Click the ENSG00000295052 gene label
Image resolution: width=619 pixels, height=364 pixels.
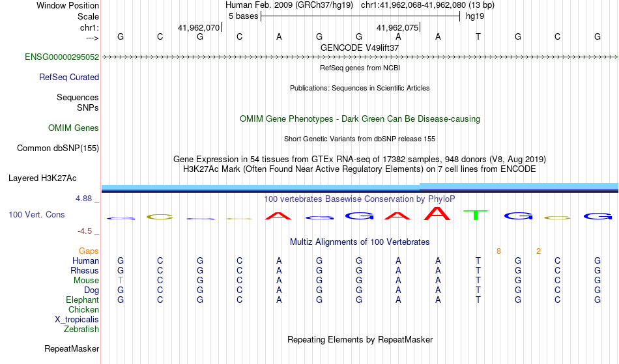point(62,57)
